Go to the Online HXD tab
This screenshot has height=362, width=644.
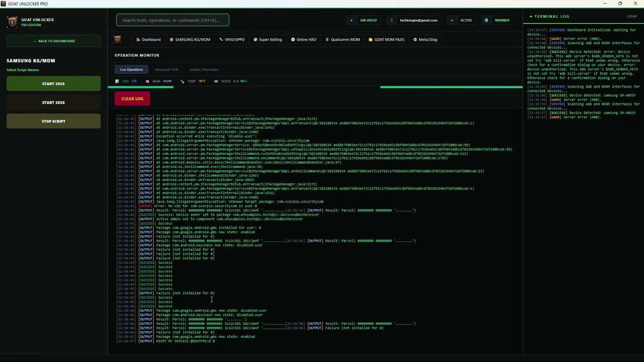click(303, 40)
